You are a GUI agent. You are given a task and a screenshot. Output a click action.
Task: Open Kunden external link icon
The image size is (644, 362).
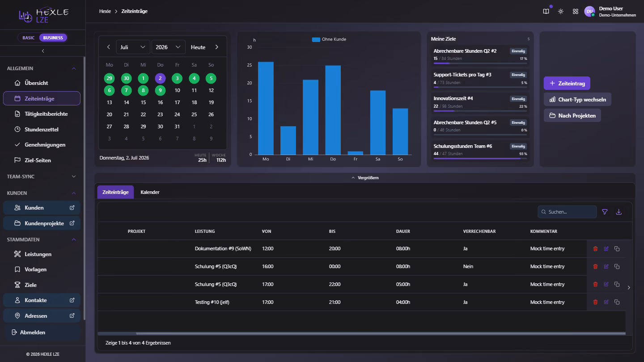72,207
